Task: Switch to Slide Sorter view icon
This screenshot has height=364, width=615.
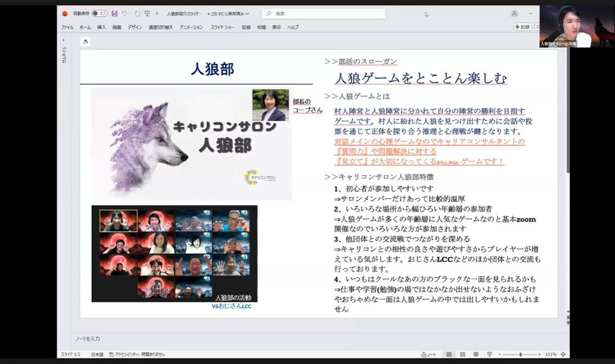Action: click(462, 354)
